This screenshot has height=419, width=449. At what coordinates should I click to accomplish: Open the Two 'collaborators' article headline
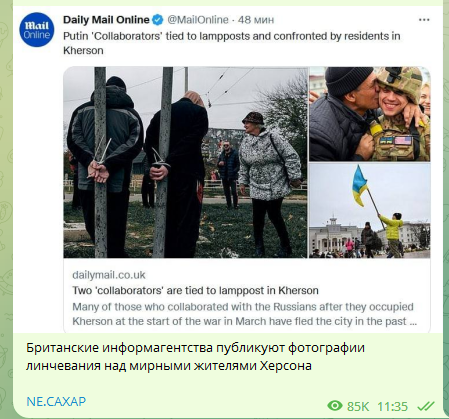click(x=195, y=290)
